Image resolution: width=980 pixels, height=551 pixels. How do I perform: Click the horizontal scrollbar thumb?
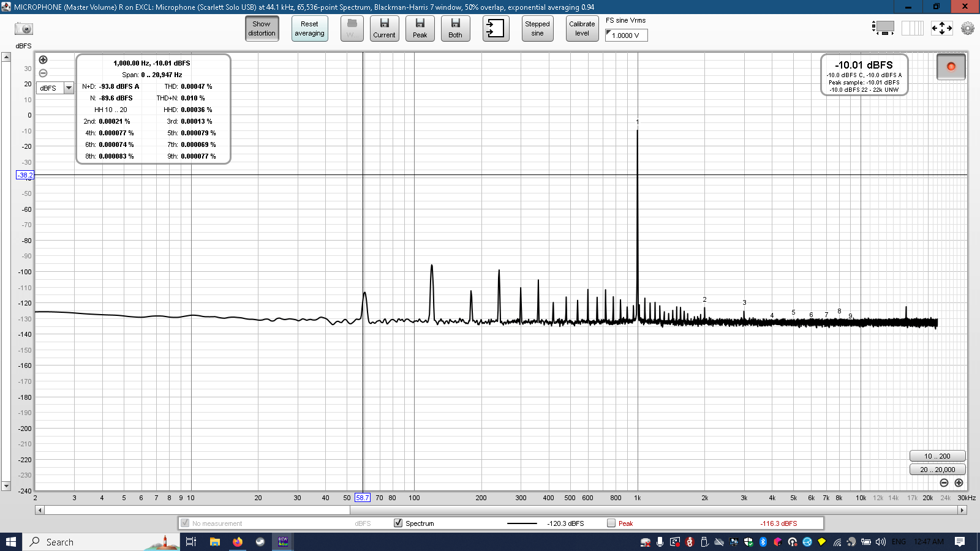coord(197,510)
